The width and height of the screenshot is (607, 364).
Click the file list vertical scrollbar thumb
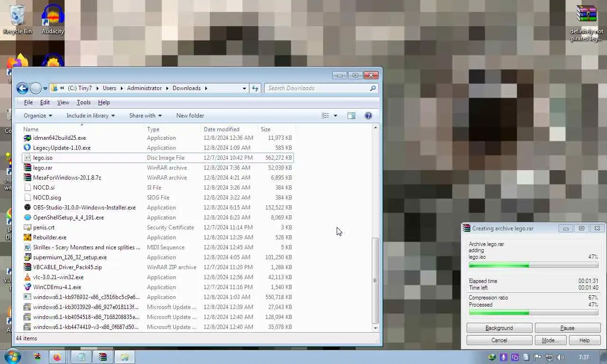click(376, 280)
